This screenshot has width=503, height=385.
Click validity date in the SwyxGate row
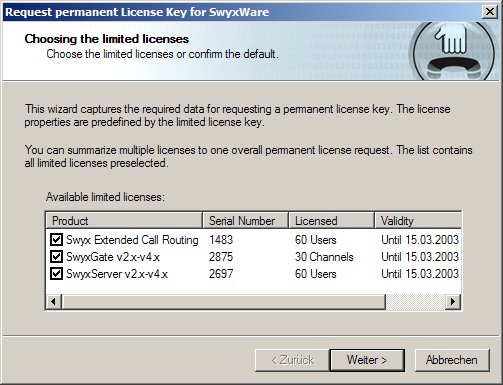(420, 257)
